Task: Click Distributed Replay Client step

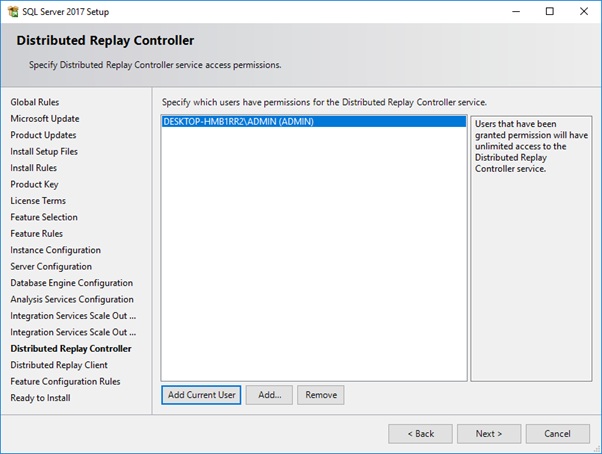Action: pos(59,365)
